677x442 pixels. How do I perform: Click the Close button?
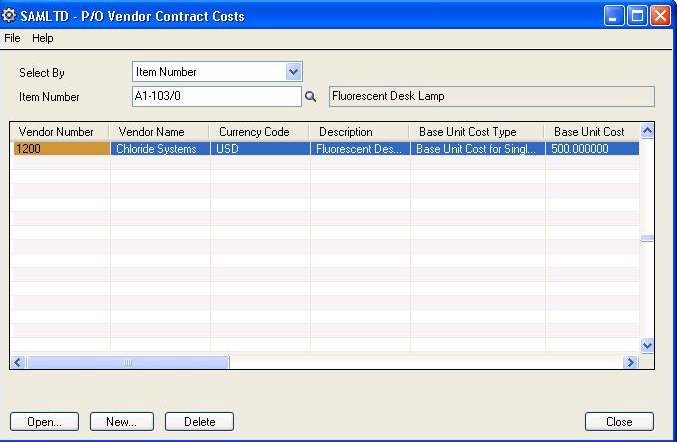(x=619, y=421)
